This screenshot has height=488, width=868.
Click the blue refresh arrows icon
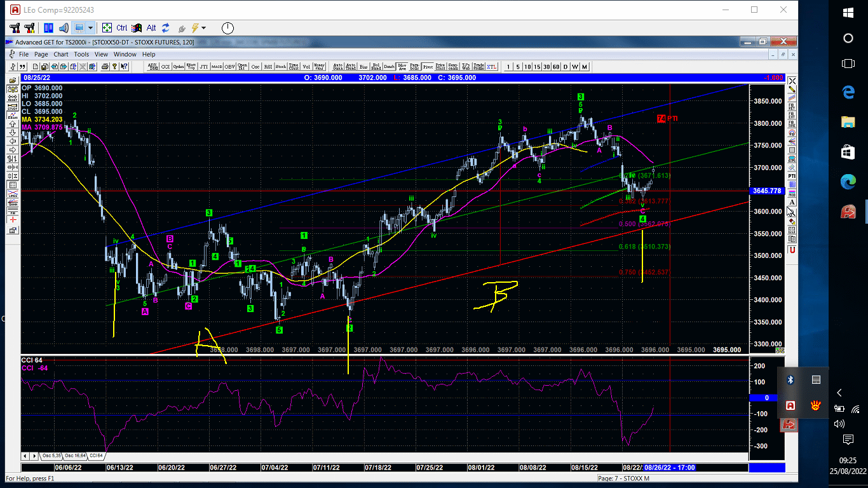pyautogui.click(x=166, y=28)
